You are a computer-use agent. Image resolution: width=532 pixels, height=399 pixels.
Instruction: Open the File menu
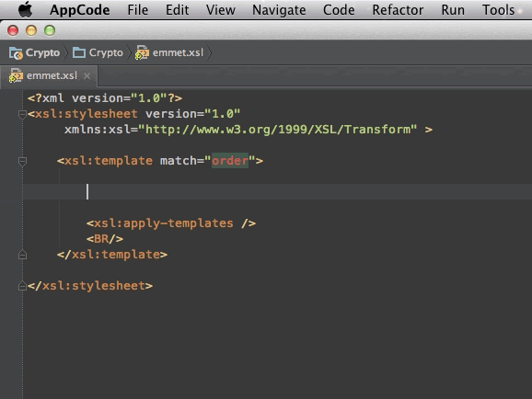[137, 10]
